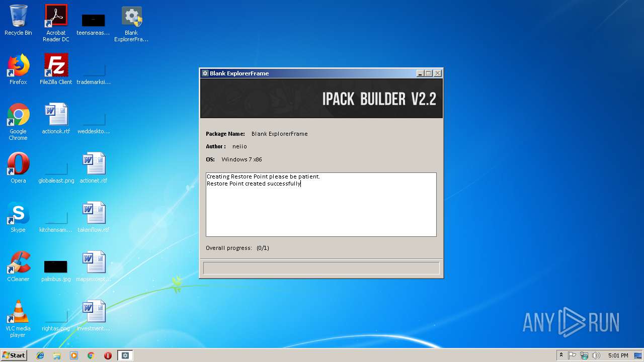Select the kitchensam desktop file
The height and width of the screenshot is (362, 644).
55,222
